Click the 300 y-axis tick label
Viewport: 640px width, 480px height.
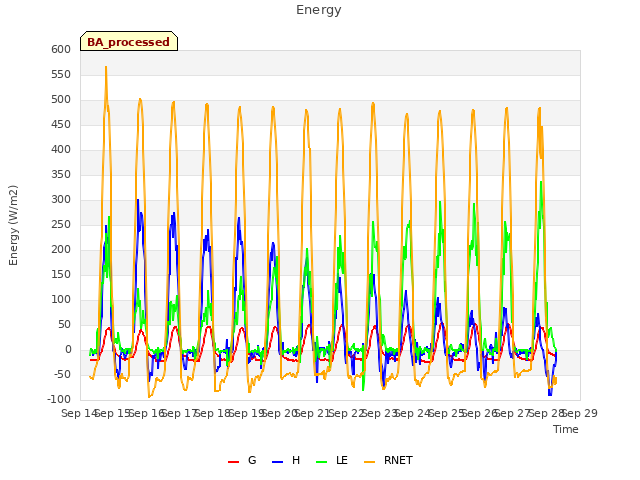pos(61,200)
